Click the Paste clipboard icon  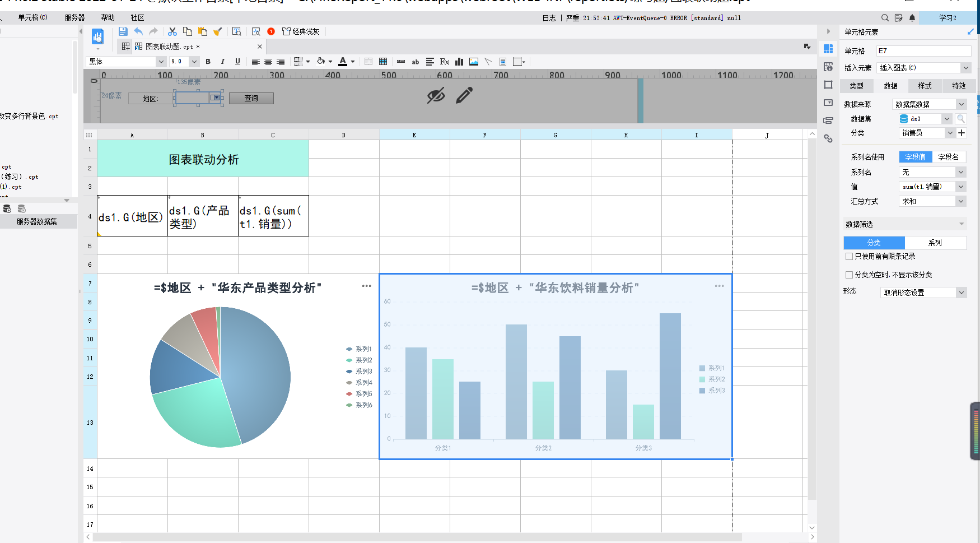coord(203,31)
